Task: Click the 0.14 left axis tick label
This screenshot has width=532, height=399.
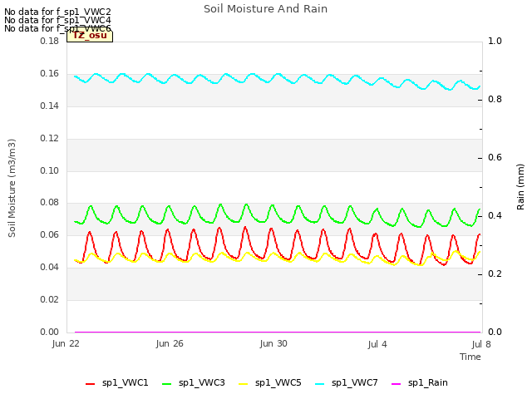Action: [50, 106]
